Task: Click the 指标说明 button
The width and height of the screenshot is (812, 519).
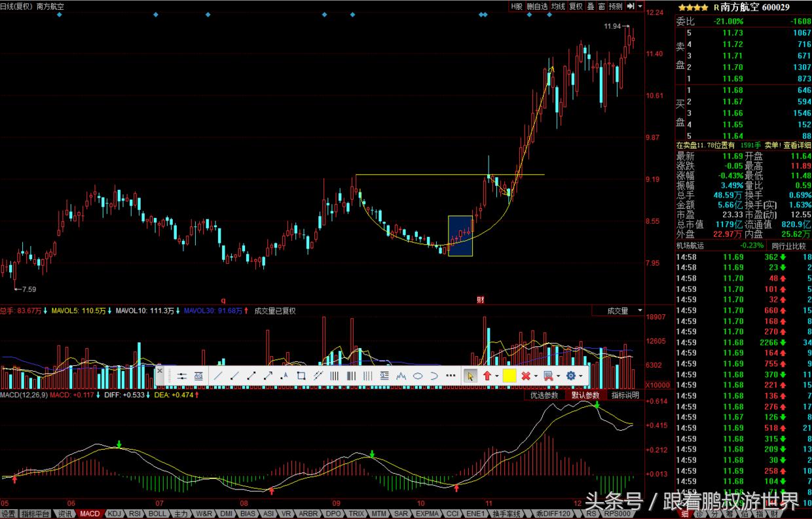Action: pos(625,395)
